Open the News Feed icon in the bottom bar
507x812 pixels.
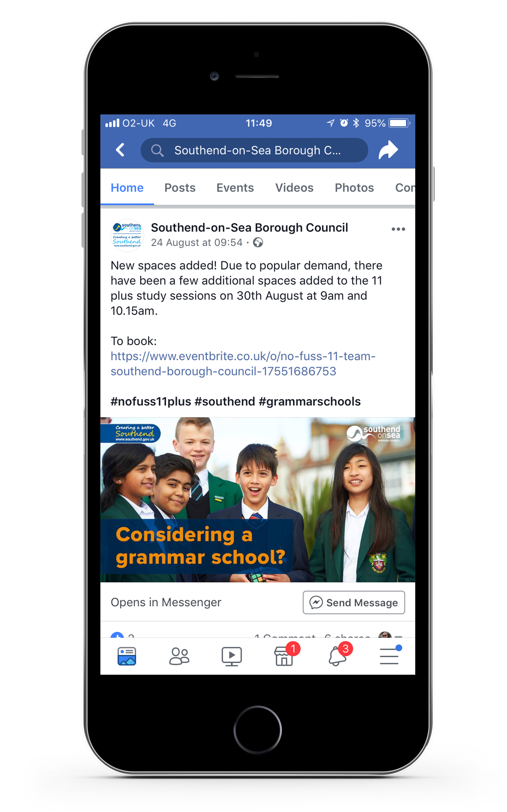127,656
